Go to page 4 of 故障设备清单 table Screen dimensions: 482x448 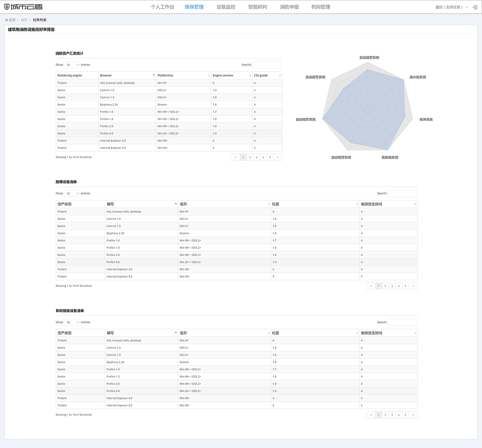399,286
